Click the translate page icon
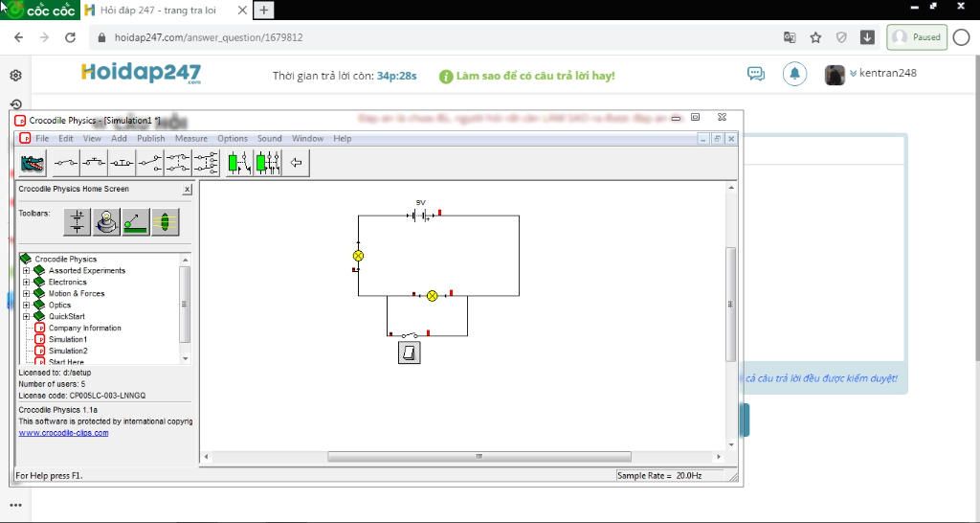980x523 pixels. [790, 37]
